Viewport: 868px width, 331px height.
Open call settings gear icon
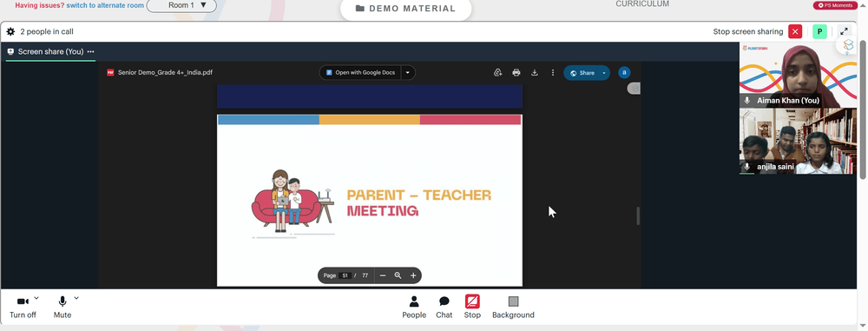coord(10,31)
